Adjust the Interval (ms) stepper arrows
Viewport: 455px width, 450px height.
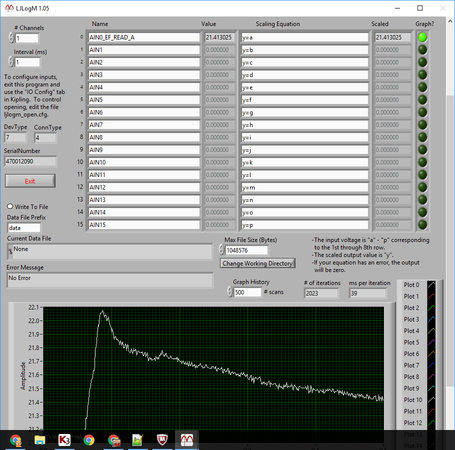(x=11, y=62)
